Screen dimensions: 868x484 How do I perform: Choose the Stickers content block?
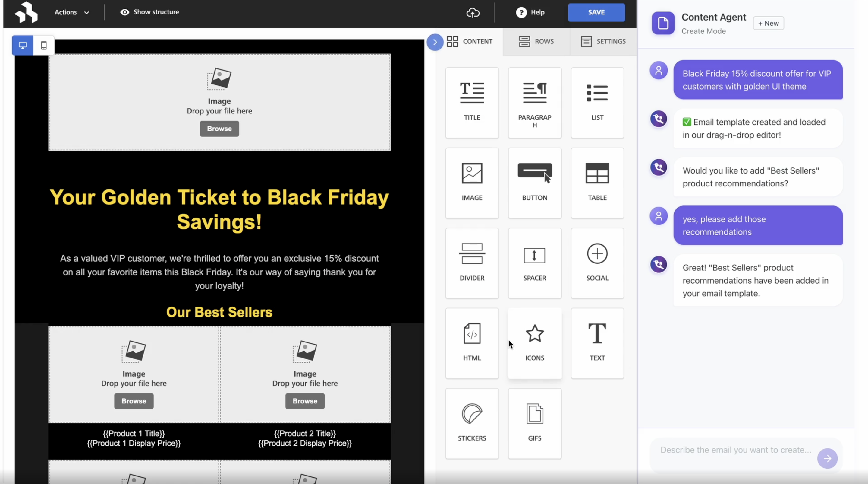coord(472,423)
